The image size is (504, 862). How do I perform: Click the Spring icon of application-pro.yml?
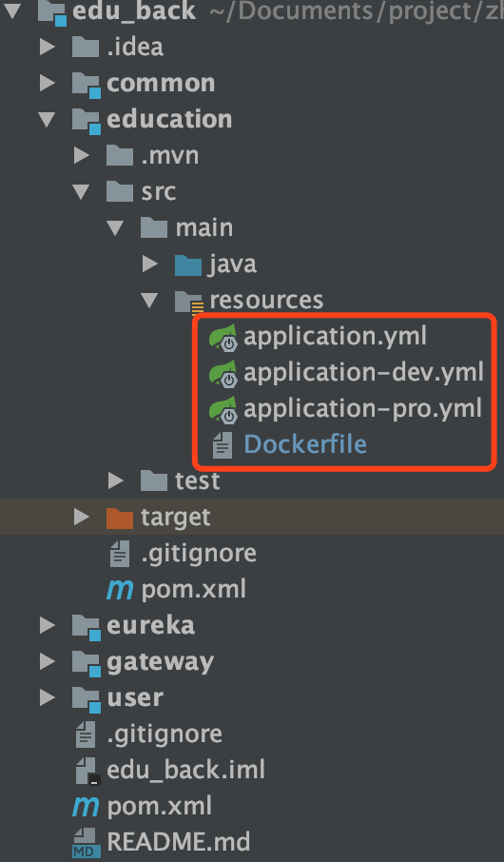223,409
